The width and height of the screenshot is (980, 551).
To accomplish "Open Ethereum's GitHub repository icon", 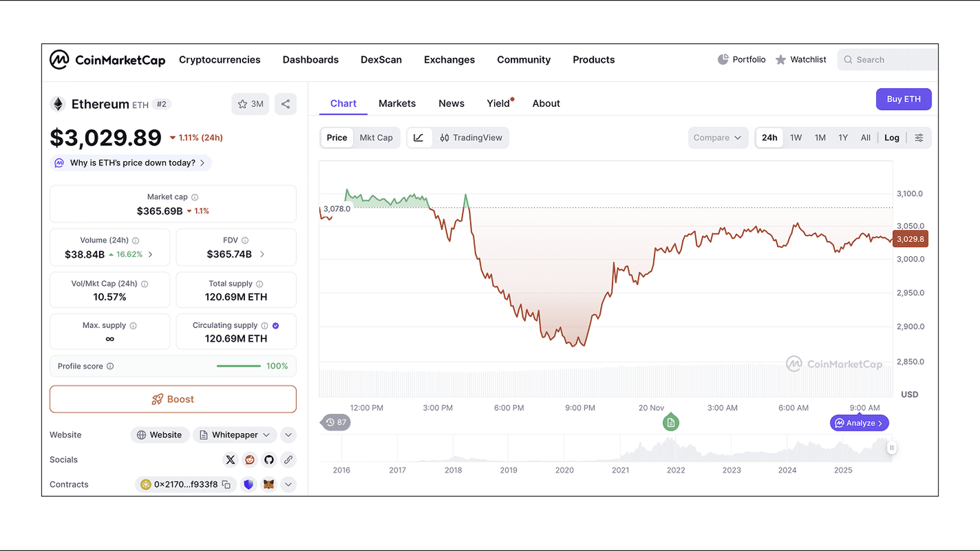I will pos(269,460).
